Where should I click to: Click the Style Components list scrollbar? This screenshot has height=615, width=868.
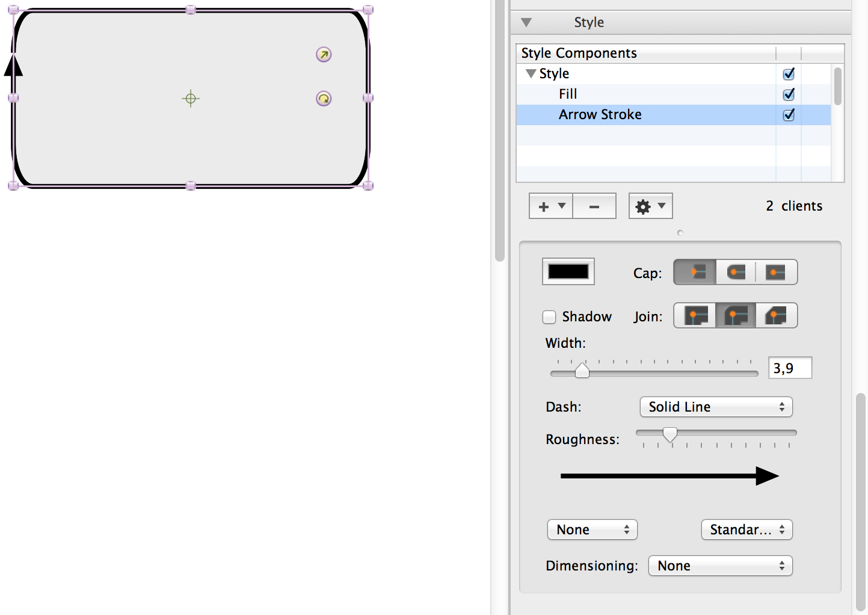pyautogui.click(x=838, y=86)
